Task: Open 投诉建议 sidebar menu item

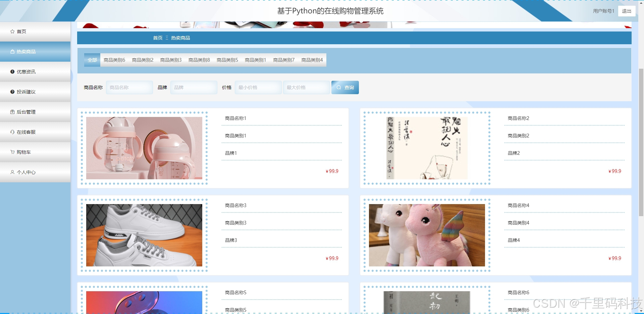Action: click(35, 92)
